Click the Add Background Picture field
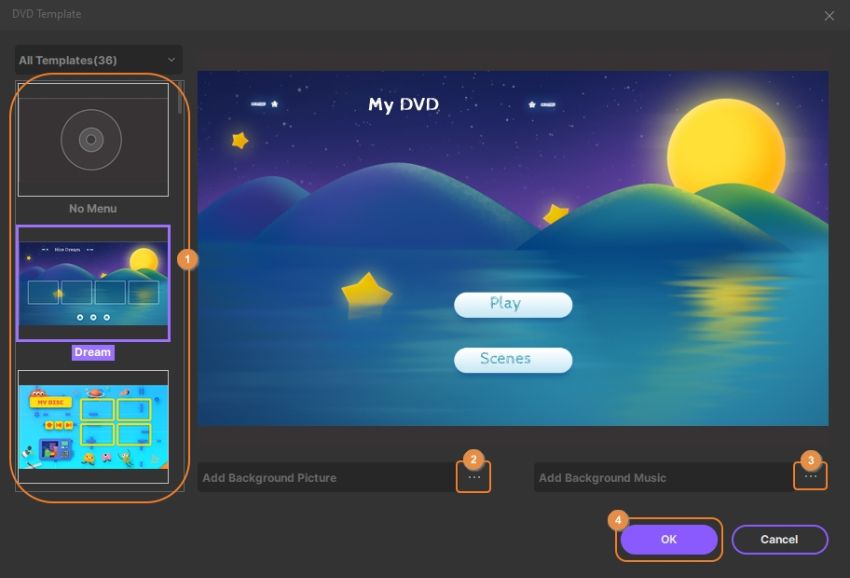The image size is (850, 578). pos(325,478)
